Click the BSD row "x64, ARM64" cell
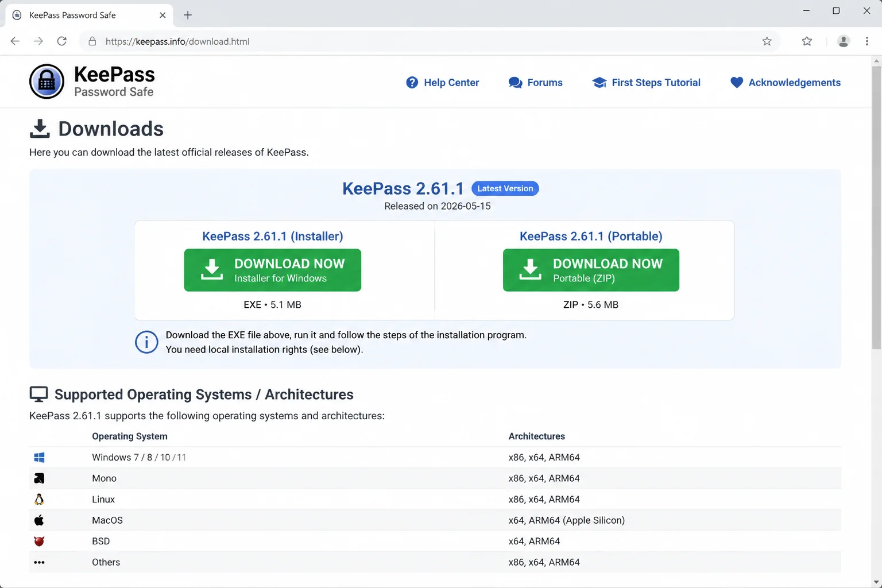Image resolution: width=882 pixels, height=588 pixels. [x=534, y=541]
